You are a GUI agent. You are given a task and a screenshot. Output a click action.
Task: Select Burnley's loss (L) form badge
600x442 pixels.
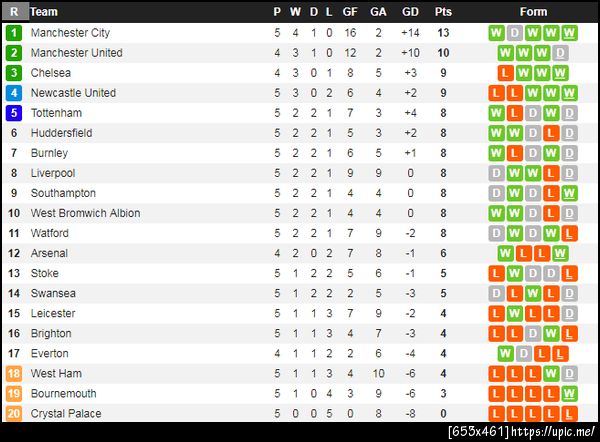(515, 153)
